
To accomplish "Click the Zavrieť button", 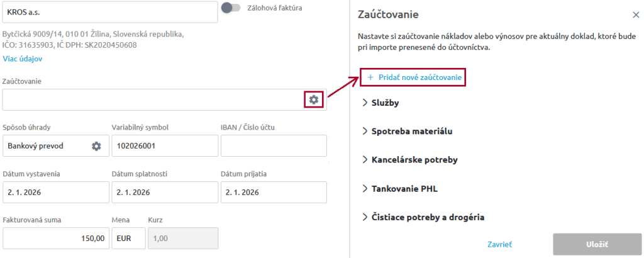I will 500,244.
